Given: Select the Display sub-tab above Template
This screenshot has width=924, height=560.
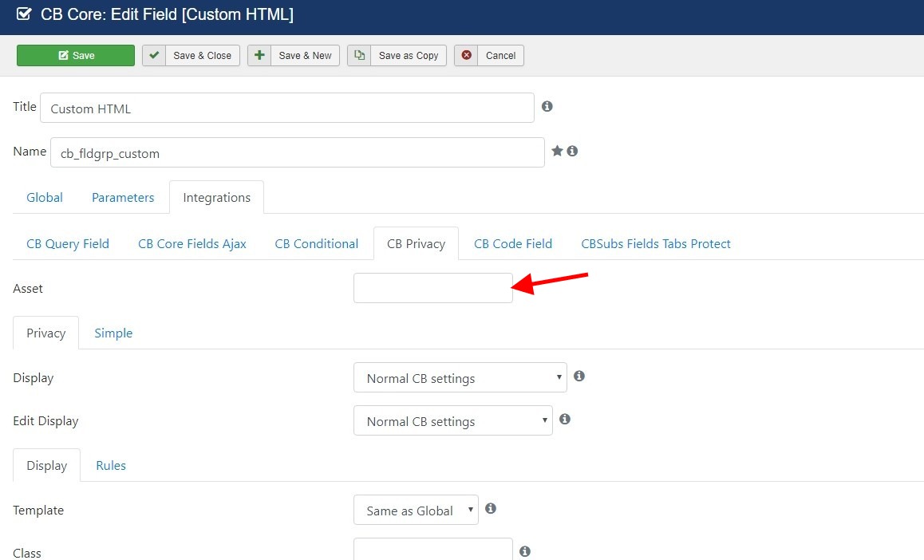Looking at the screenshot, I should [x=46, y=465].
